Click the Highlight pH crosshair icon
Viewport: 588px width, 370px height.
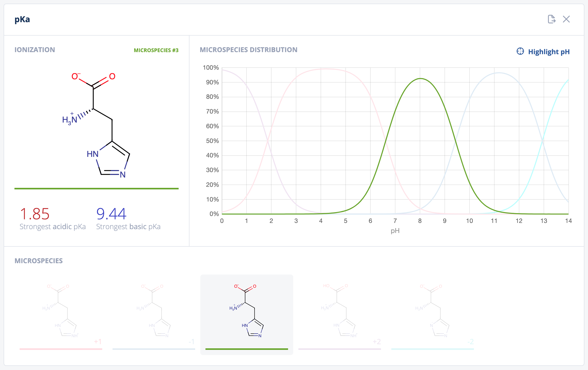click(520, 51)
